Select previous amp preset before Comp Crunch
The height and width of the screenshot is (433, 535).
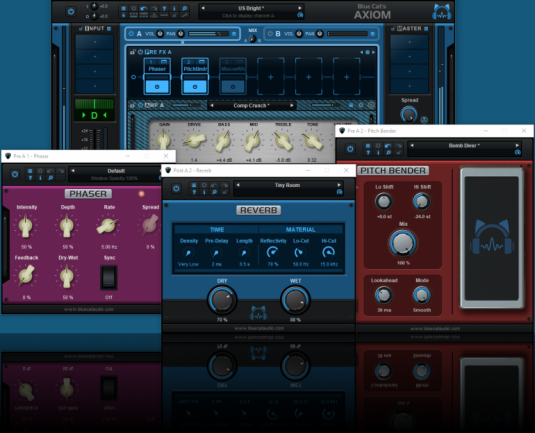tap(212, 105)
